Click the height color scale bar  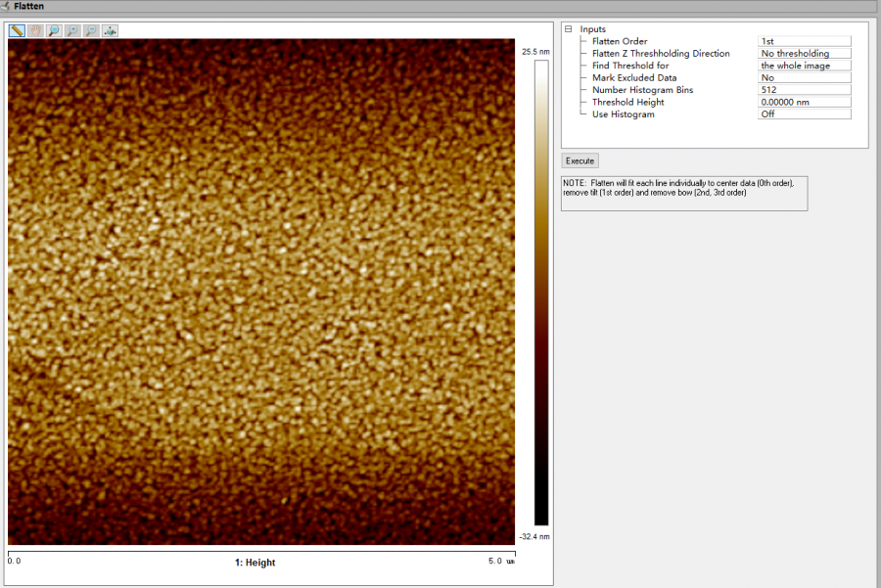(541, 293)
